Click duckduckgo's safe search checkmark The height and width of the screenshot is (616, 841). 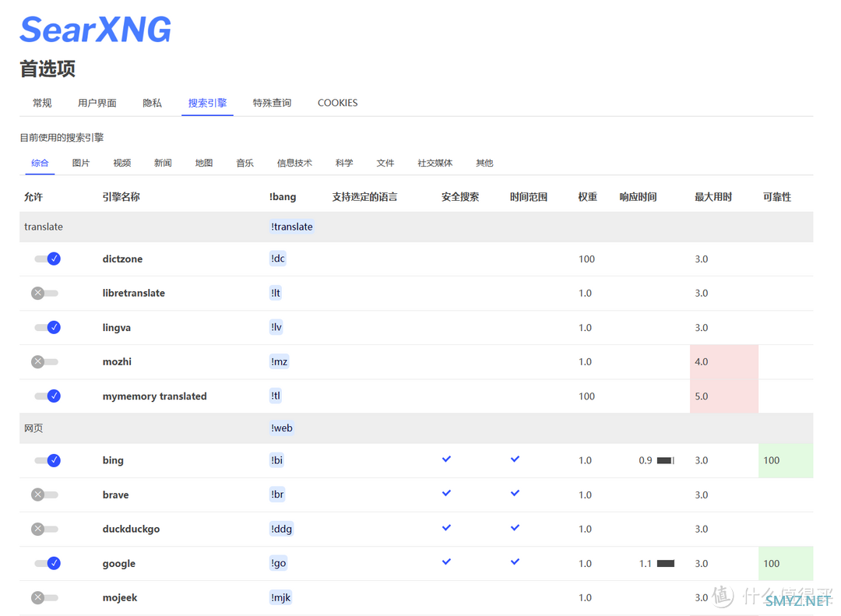tap(446, 528)
